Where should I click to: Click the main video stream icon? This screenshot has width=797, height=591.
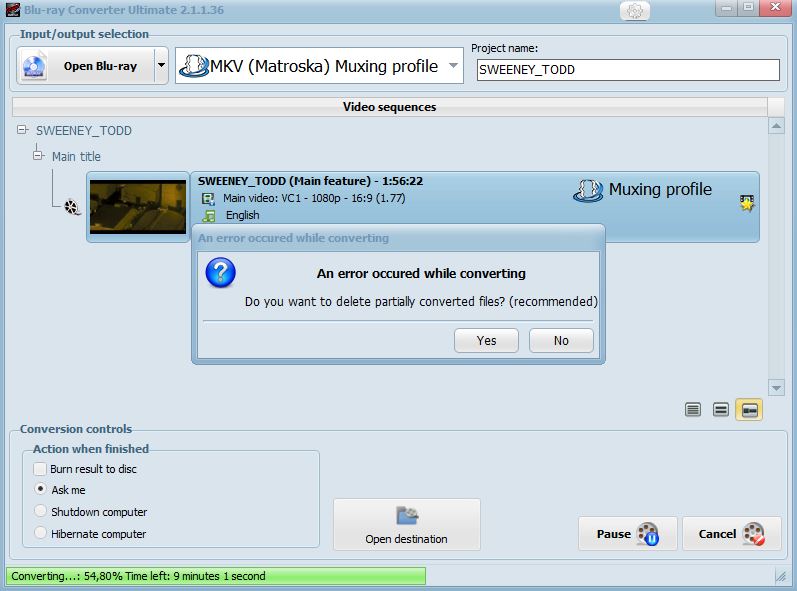click(x=208, y=199)
